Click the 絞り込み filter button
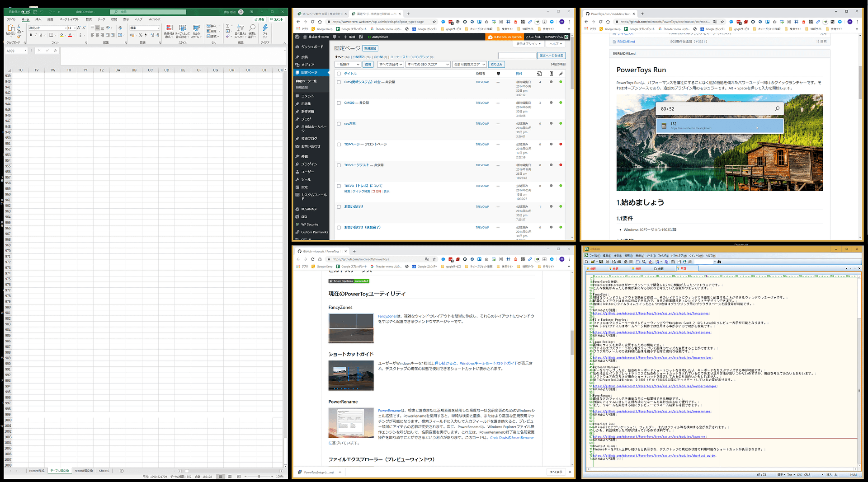The image size is (868, 482). pos(496,64)
